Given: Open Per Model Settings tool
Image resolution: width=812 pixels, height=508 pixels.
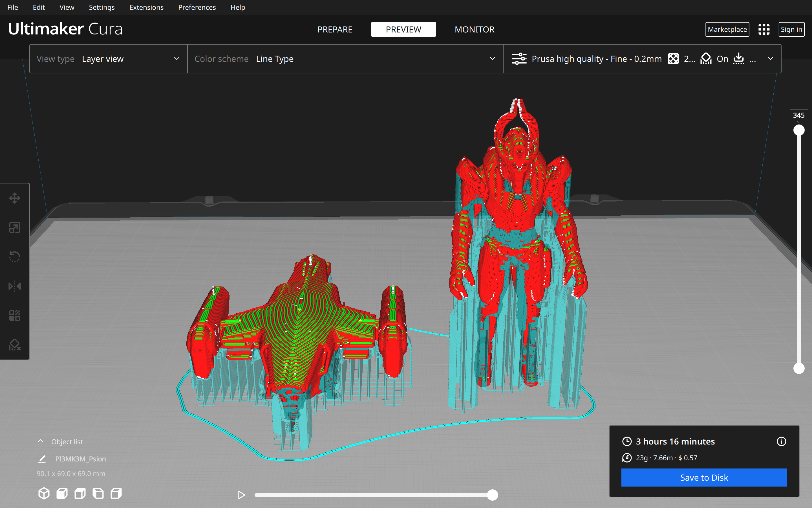Looking at the screenshot, I should click(14, 316).
